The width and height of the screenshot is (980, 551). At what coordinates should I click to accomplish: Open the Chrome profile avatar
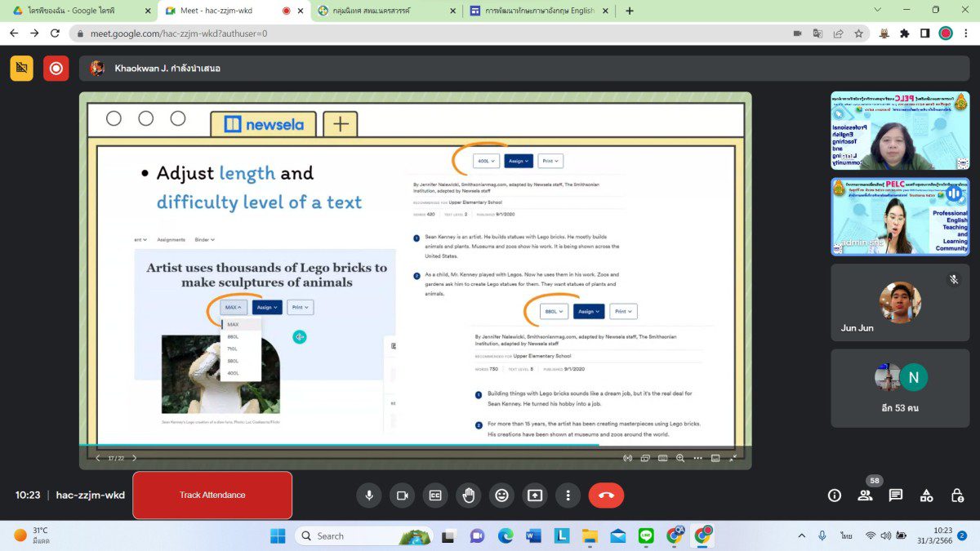946,33
